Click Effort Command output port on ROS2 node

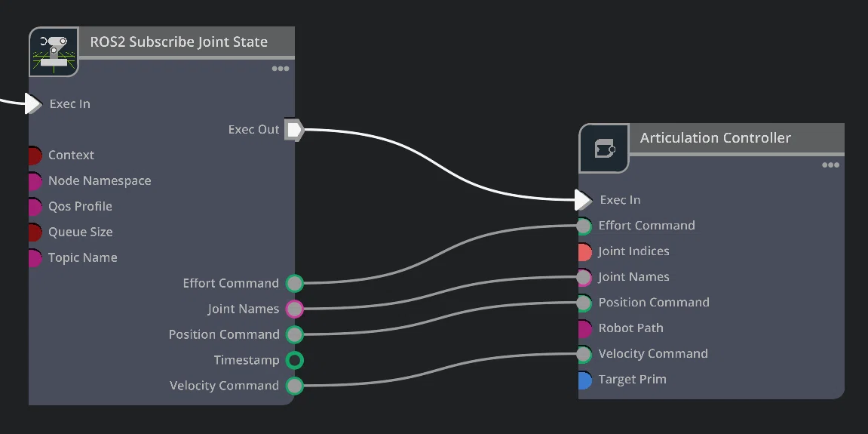click(x=295, y=283)
